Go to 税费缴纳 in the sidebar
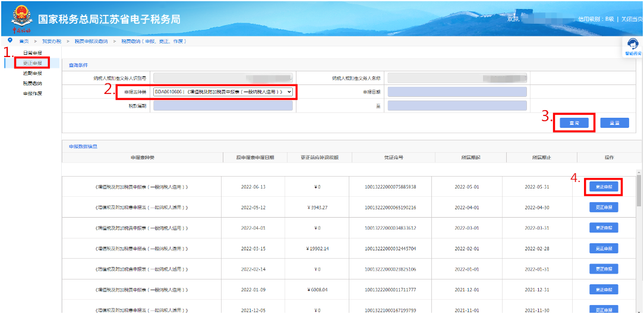644x314 pixels. tap(33, 83)
